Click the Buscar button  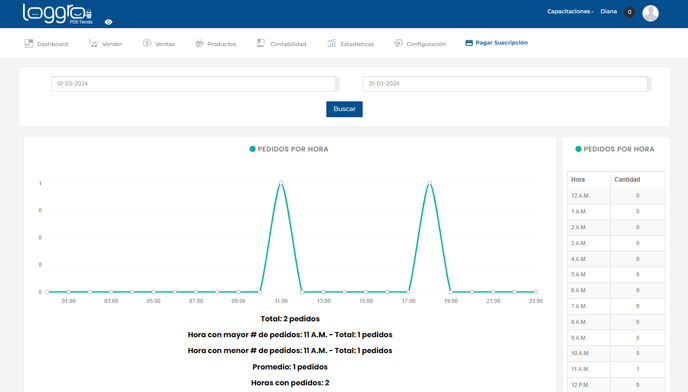pos(344,109)
